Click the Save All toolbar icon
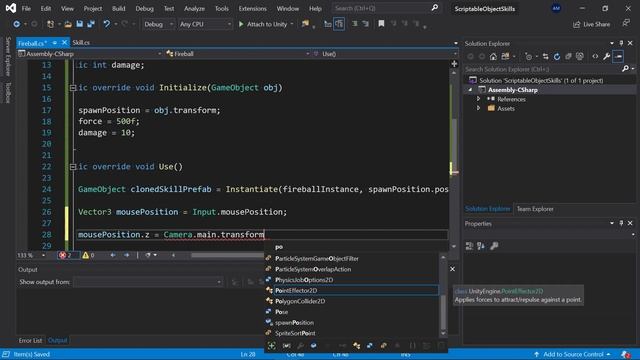 (91, 24)
